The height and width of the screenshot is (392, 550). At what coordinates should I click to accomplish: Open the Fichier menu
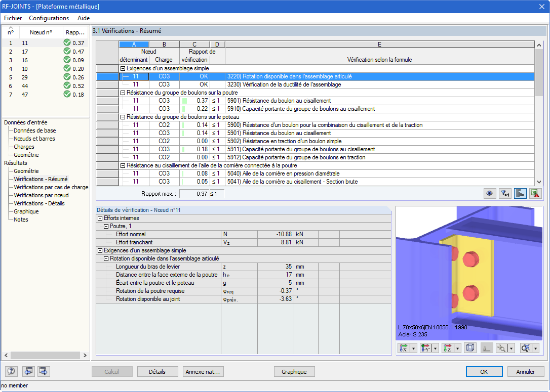12,18
